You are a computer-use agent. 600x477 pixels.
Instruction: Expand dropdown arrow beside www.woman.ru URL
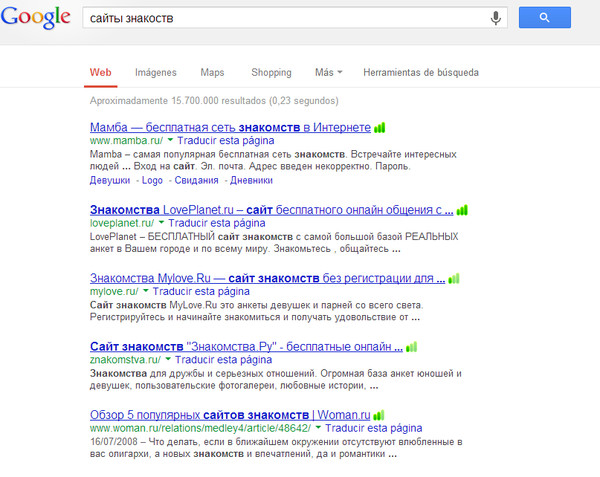point(318,427)
